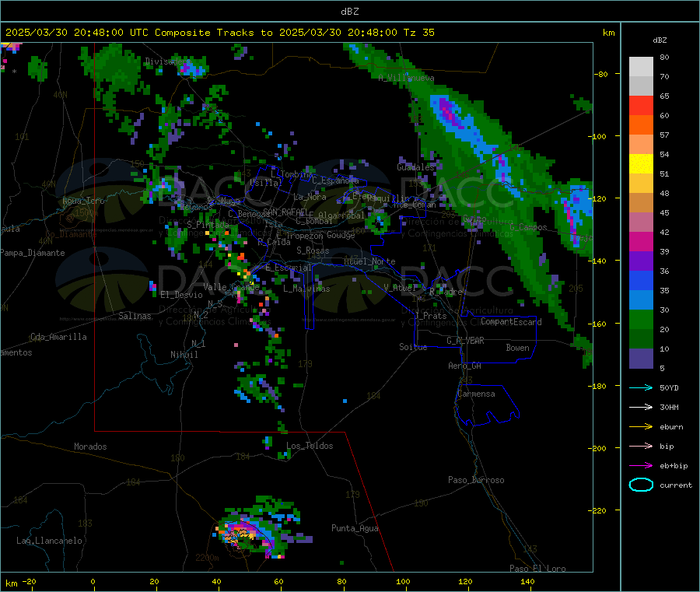Click the 100 km horizontal axis label
700x592 pixels.
pos(403,582)
